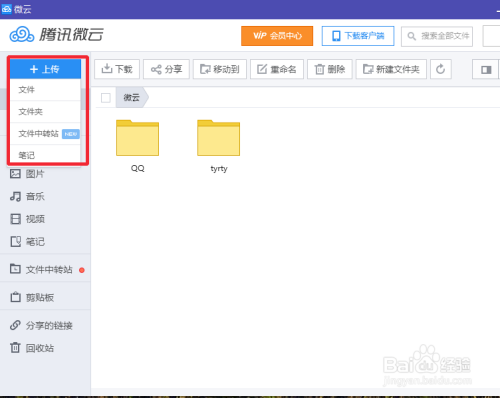500x398 pixels.
Task: Focus the 搜索全部文件 search box
Action: [x=437, y=36]
